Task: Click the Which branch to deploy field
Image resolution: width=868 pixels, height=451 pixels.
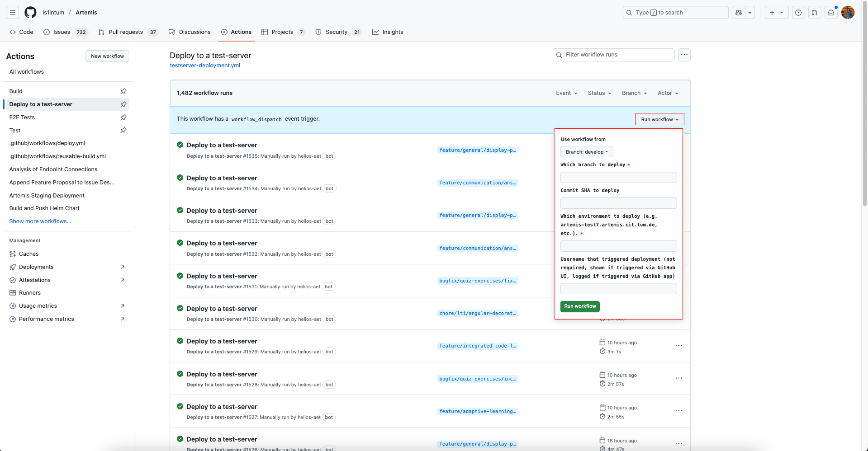Action: [x=619, y=178]
